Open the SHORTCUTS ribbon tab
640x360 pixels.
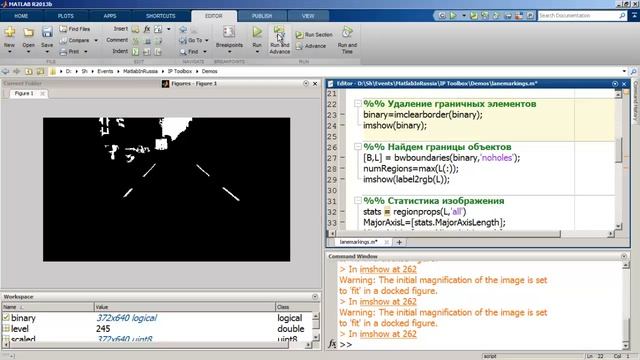[160, 16]
